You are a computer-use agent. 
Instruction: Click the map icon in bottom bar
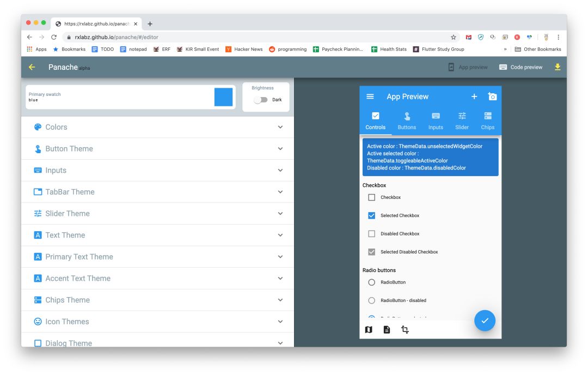click(x=369, y=330)
